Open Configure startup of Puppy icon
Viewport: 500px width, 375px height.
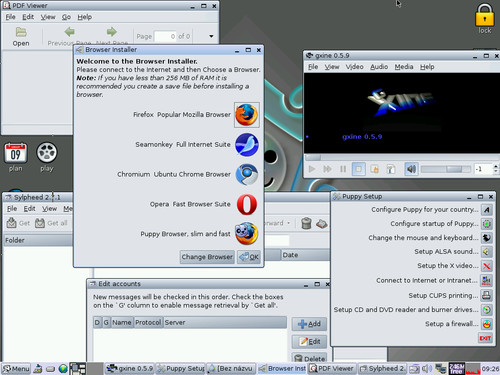point(487,224)
